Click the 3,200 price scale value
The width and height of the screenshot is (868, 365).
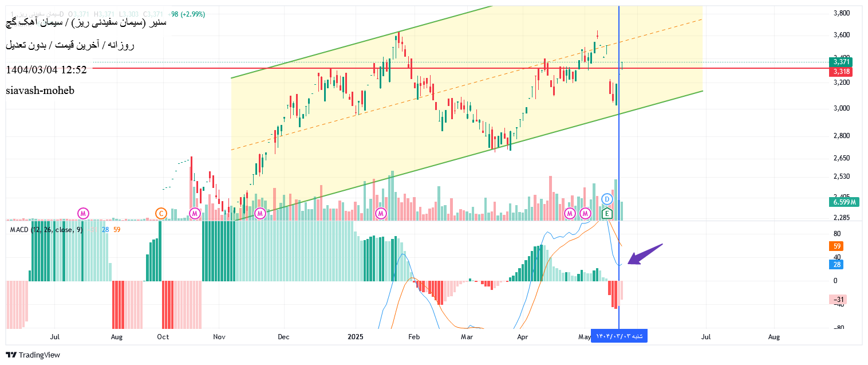(841, 82)
